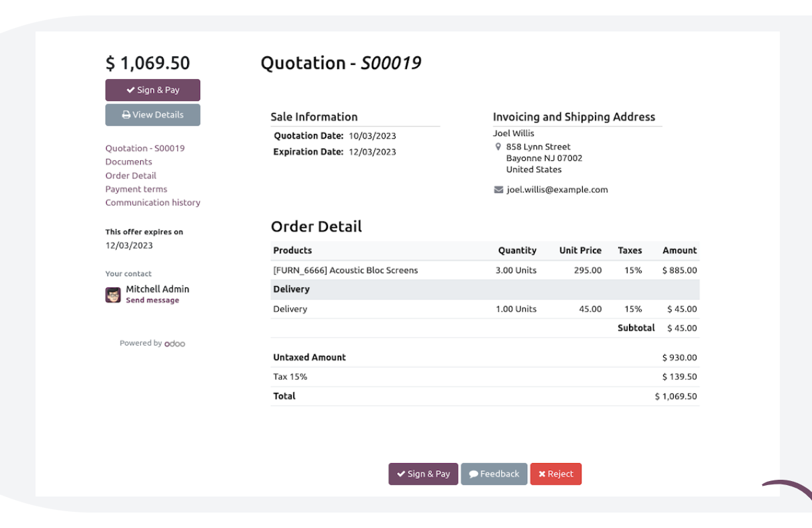Click the customer name Joel Willis
Image resolution: width=812 pixels, height=528 pixels.
tap(514, 133)
